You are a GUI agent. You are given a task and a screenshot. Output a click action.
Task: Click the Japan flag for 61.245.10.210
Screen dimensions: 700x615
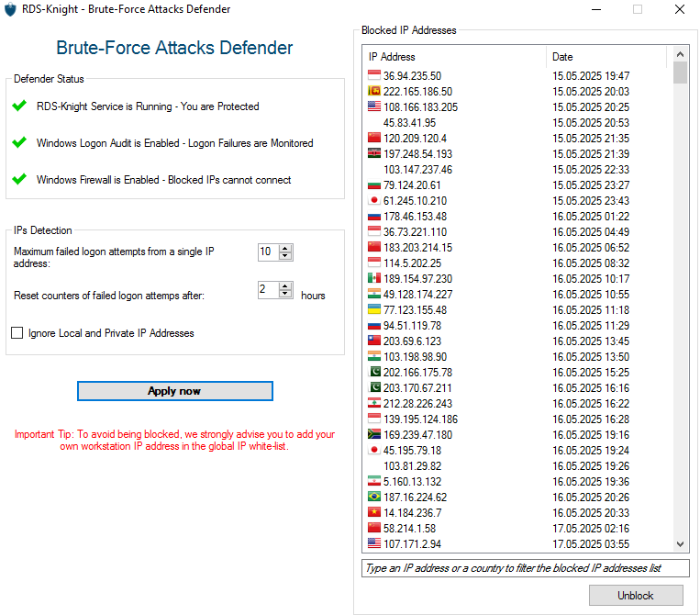[x=374, y=200]
